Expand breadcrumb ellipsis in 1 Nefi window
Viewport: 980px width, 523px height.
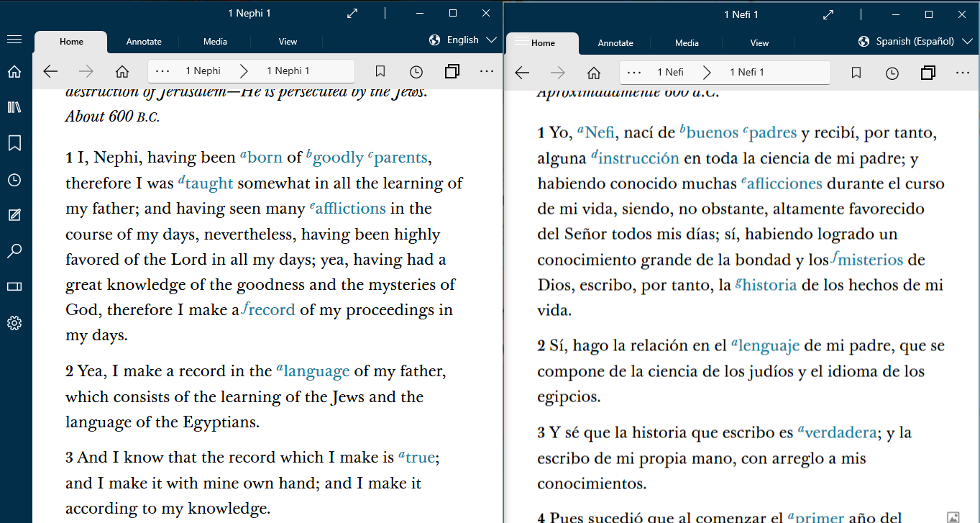click(634, 72)
